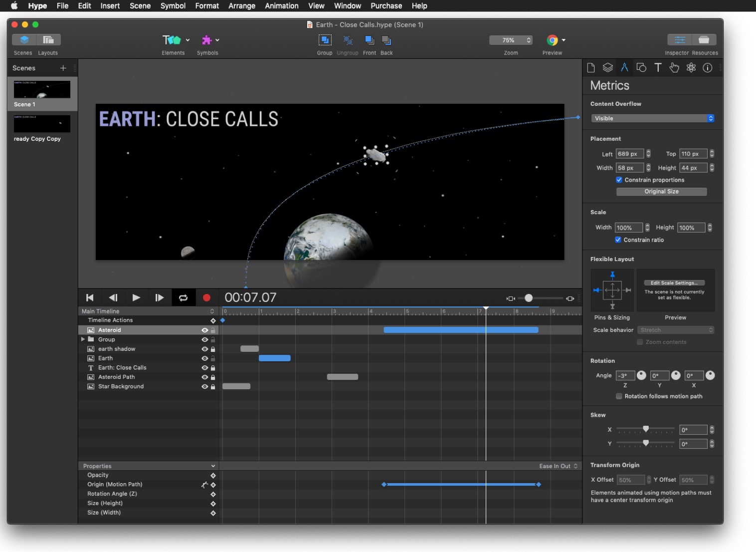Add Timeline Actions keyframe
Viewport: 756px width, 552px height.
pyautogui.click(x=213, y=320)
